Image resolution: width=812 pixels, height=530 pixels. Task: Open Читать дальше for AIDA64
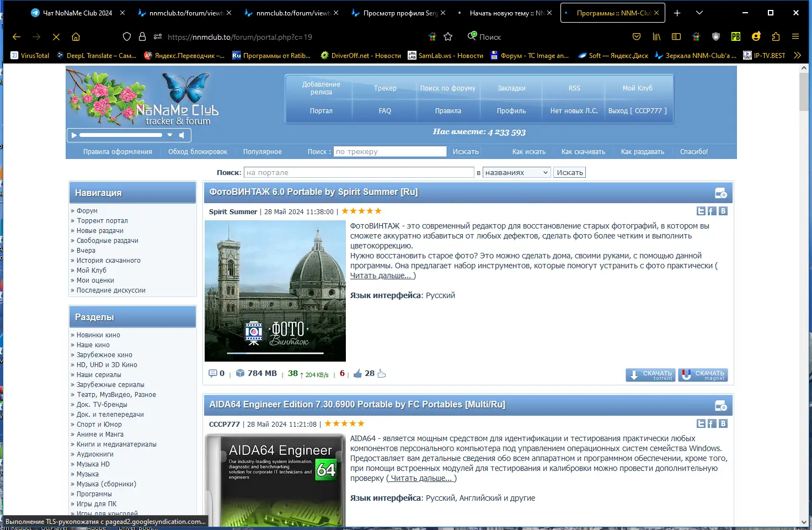(x=420, y=478)
